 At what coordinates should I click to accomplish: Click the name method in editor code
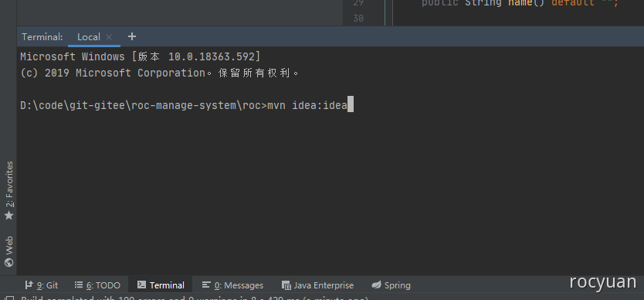point(521,3)
